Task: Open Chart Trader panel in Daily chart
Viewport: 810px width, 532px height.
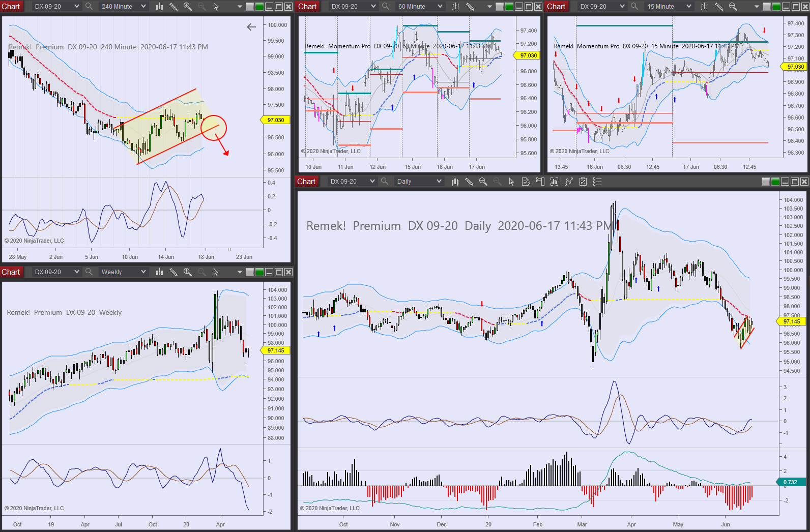Action: pos(540,182)
